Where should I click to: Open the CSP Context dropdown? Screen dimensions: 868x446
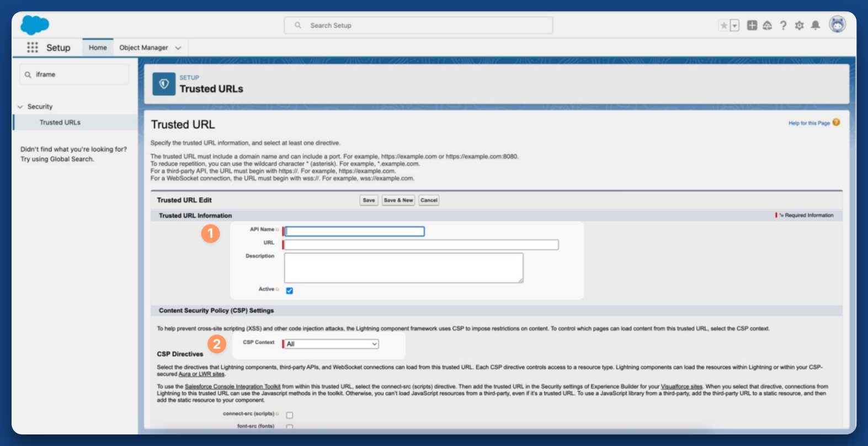pyautogui.click(x=332, y=344)
